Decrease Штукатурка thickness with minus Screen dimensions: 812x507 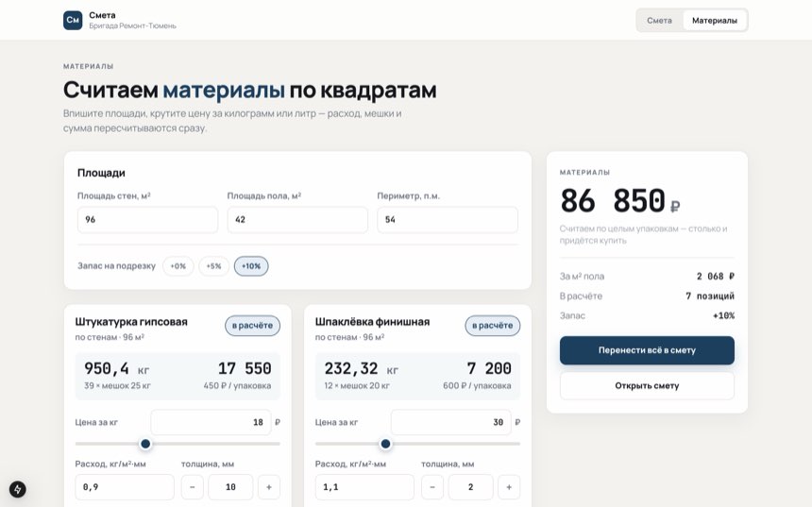(x=192, y=487)
